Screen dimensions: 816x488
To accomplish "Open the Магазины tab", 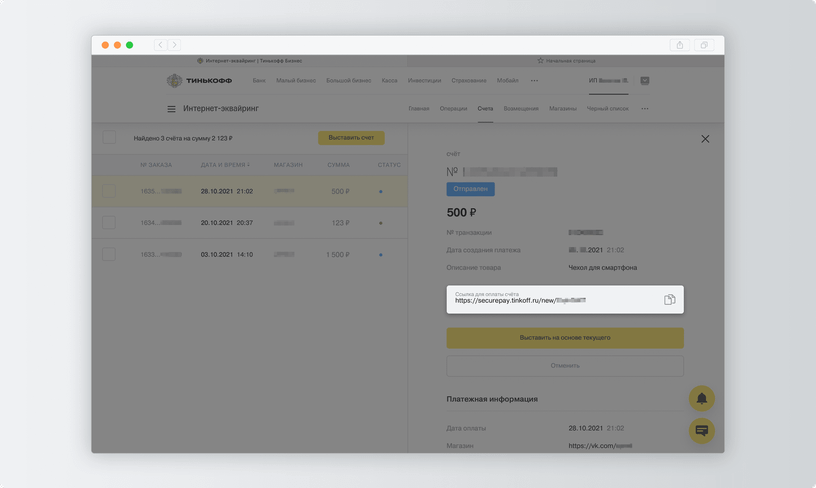I will 563,108.
